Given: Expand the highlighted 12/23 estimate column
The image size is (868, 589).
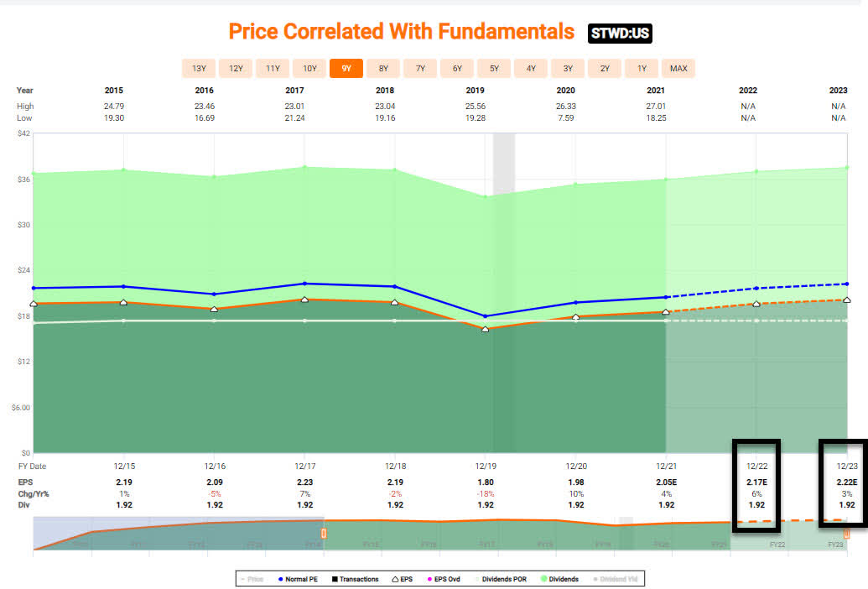Looking at the screenshot, I should coord(846,482).
